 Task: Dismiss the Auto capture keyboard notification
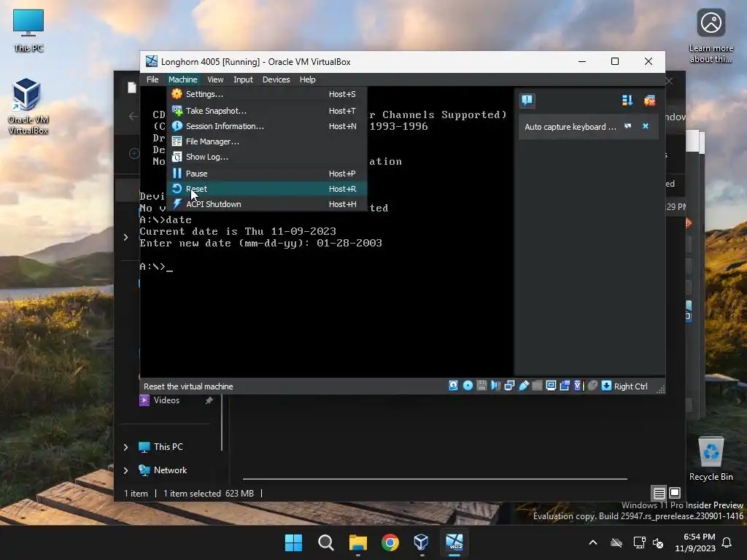(x=646, y=126)
